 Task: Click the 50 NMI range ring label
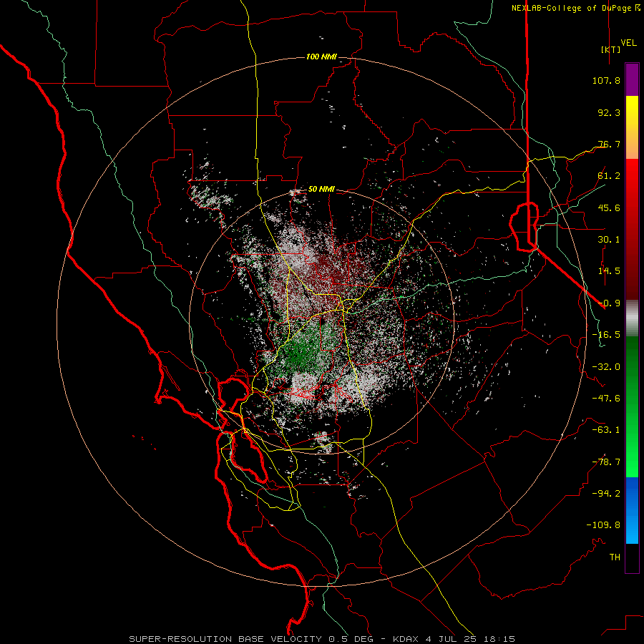click(x=321, y=189)
